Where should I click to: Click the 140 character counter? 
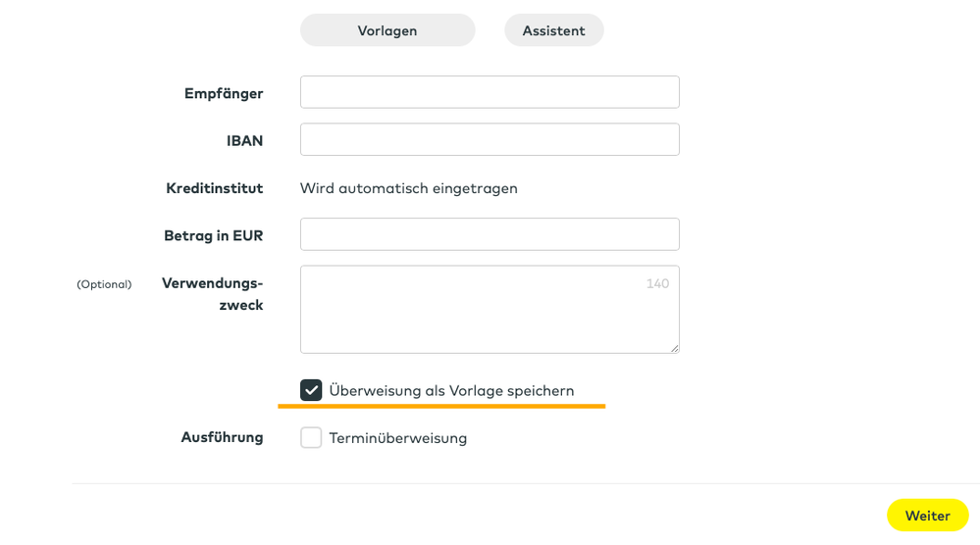(657, 283)
